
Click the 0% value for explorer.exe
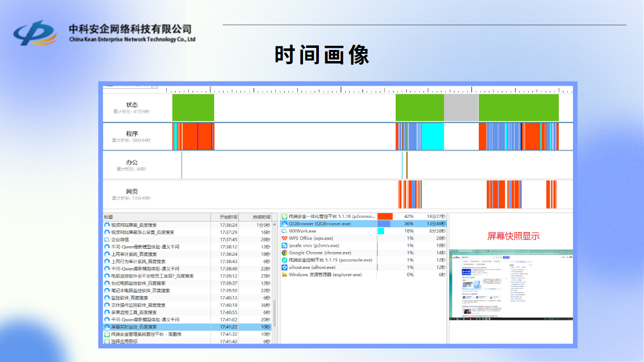410,275
